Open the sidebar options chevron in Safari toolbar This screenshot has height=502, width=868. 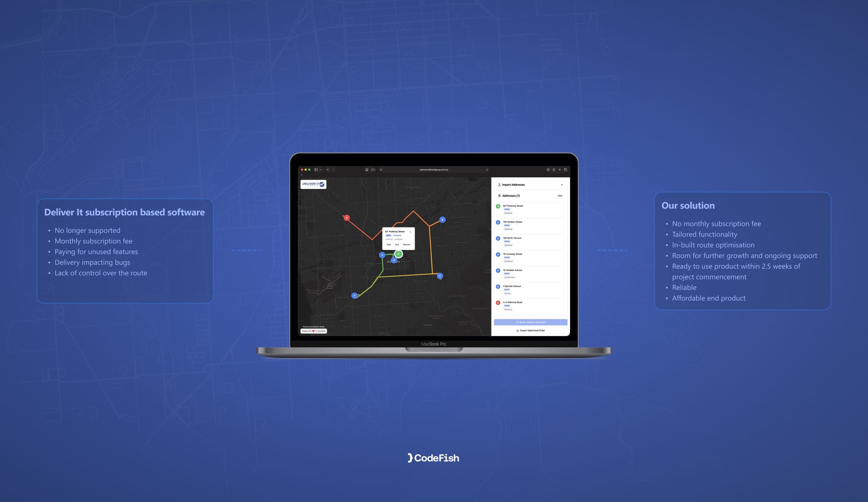(321, 170)
